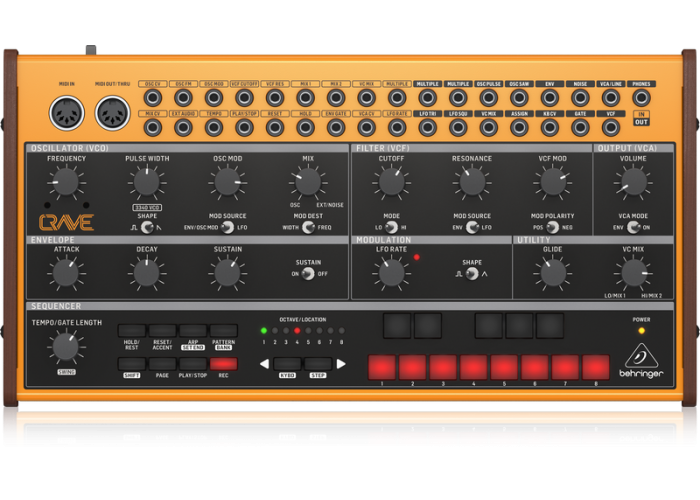The width and height of the screenshot is (700, 500).
Task: Click the PAGE button
Action: [x=162, y=364]
